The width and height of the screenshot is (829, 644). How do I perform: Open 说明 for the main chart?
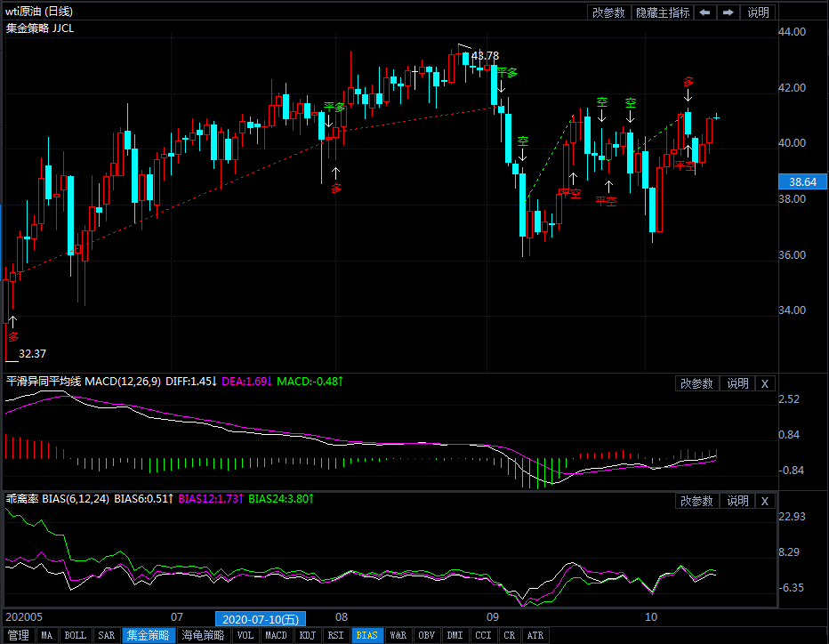(758, 12)
